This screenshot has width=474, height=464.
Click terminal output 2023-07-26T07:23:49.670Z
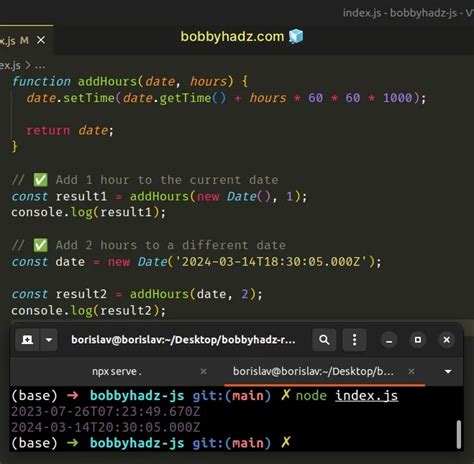pyautogui.click(x=106, y=412)
